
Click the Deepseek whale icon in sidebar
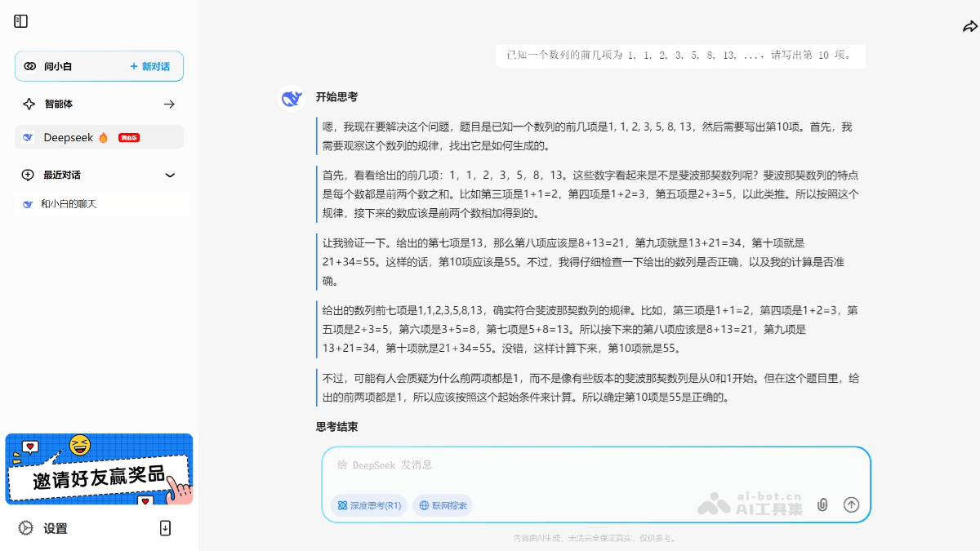click(x=26, y=138)
